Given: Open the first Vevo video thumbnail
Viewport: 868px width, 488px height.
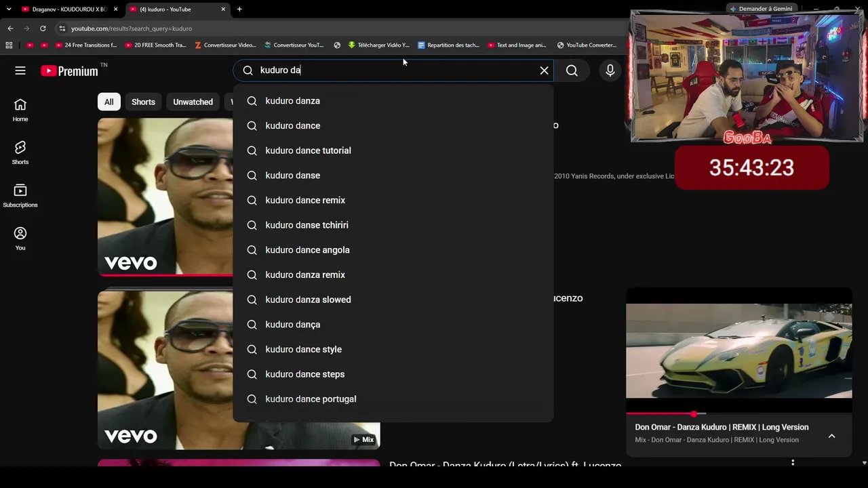Looking at the screenshot, I should click(x=165, y=197).
